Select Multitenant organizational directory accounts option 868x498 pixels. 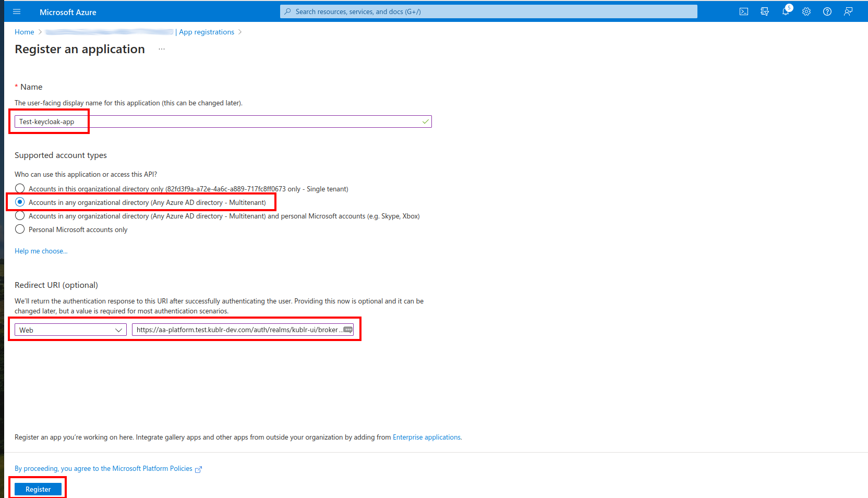tap(20, 202)
